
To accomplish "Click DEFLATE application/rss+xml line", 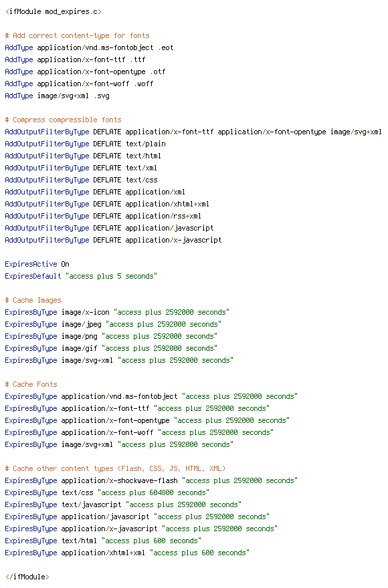I will [x=103, y=216].
